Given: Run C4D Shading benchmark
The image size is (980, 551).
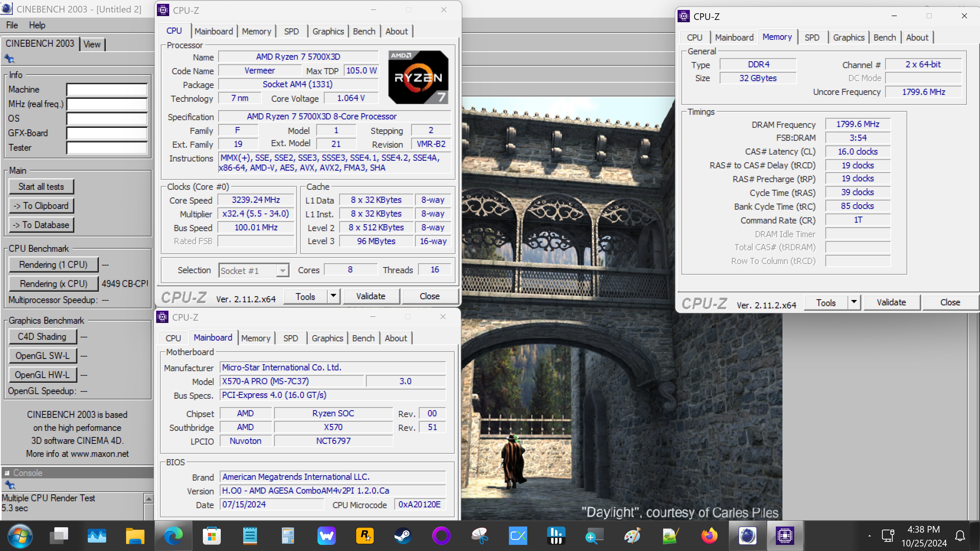Looking at the screenshot, I should pos(42,336).
